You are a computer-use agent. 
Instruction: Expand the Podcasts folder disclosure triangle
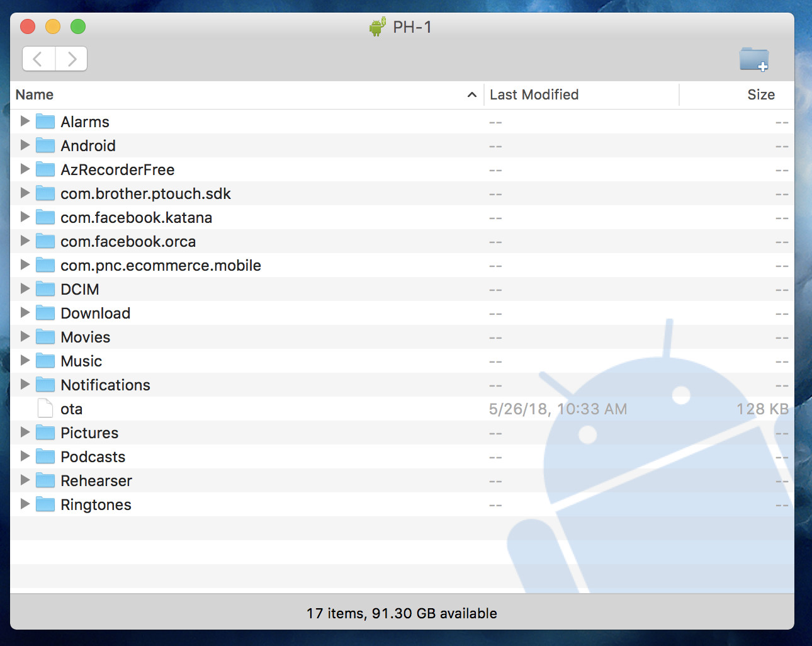(x=25, y=456)
